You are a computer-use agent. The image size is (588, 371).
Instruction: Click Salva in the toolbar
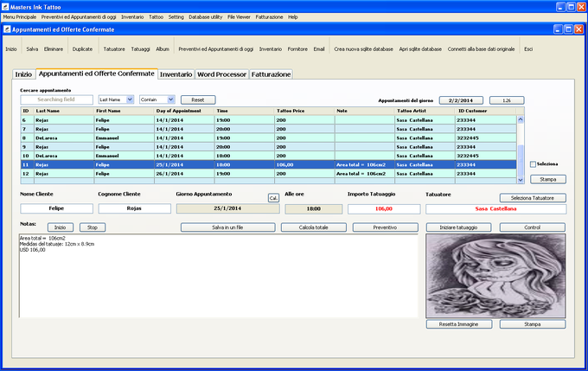(x=32, y=49)
